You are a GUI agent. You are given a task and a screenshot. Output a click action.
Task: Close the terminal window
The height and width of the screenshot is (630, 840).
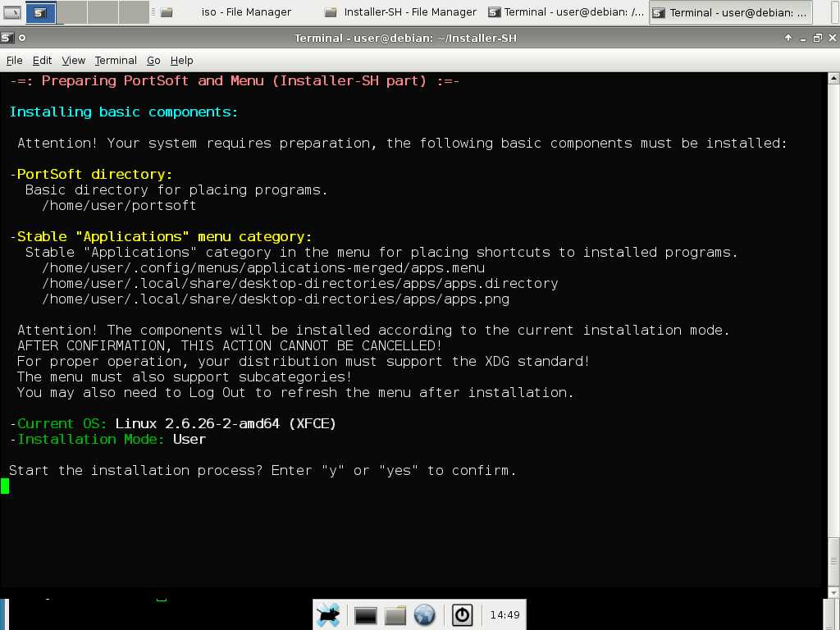click(833, 38)
